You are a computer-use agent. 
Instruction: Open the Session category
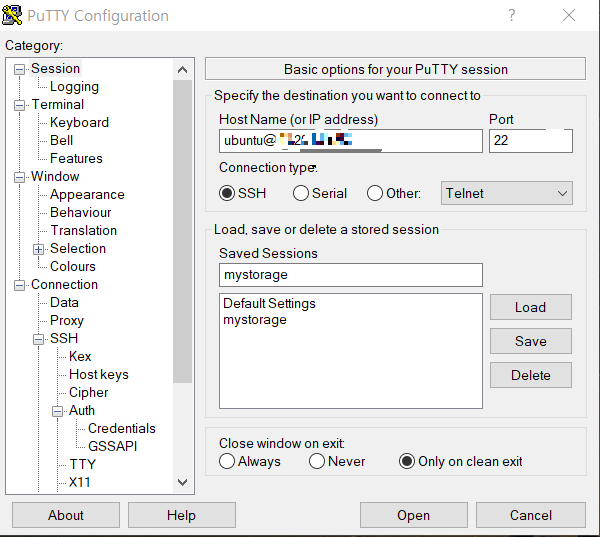55,69
